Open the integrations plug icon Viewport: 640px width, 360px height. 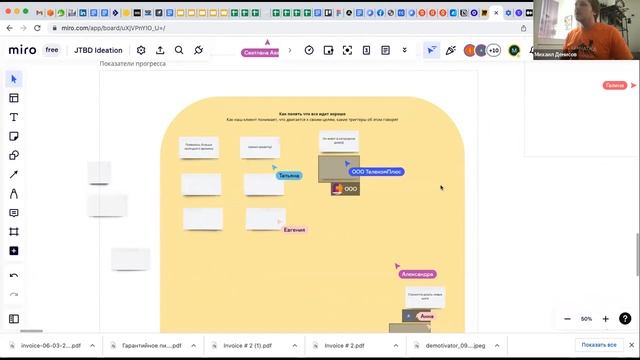coord(198,50)
